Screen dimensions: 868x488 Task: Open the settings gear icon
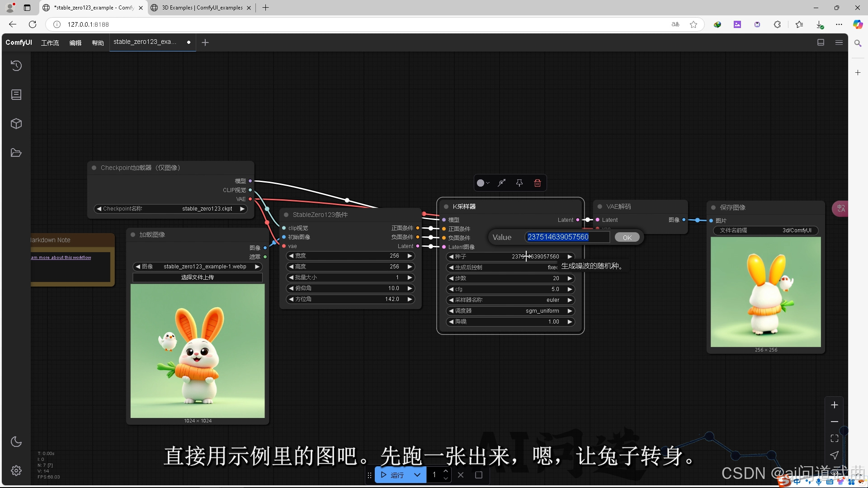click(16, 471)
